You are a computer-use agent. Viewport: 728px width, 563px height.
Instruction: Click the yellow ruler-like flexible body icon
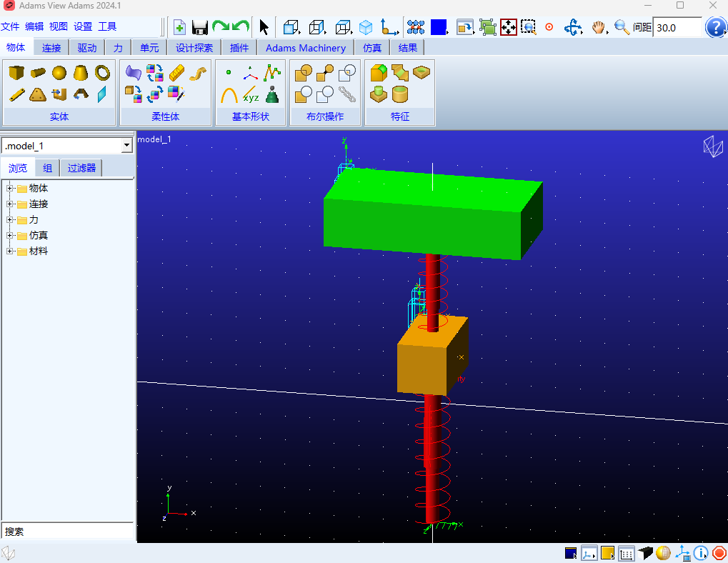(177, 73)
